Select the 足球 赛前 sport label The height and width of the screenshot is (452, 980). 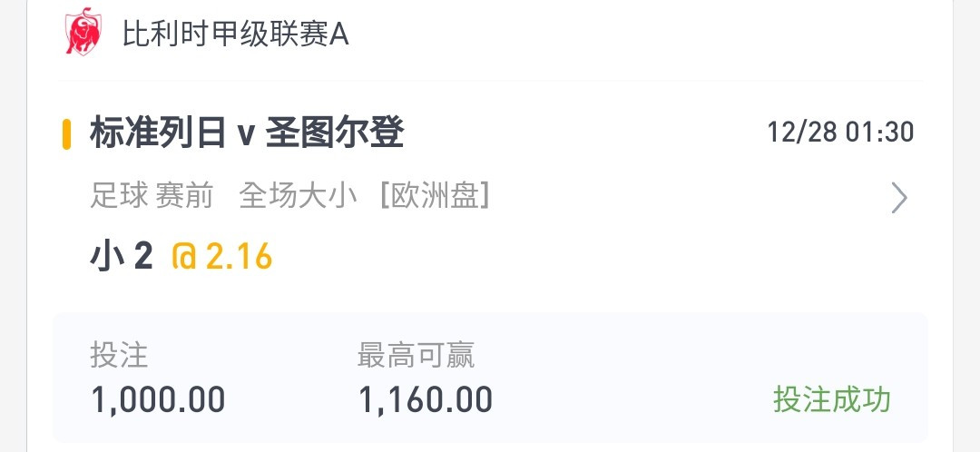(152, 196)
